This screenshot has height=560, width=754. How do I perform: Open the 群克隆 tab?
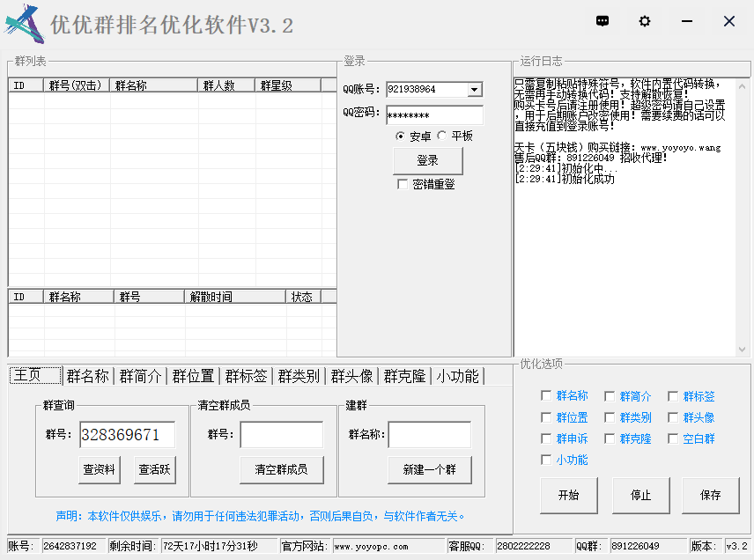405,376
